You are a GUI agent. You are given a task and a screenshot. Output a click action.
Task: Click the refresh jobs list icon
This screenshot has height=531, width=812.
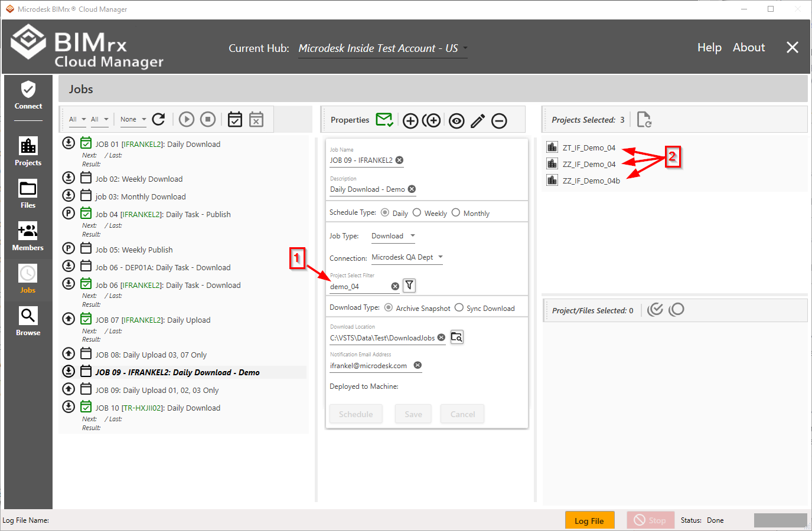pos(158,120)
